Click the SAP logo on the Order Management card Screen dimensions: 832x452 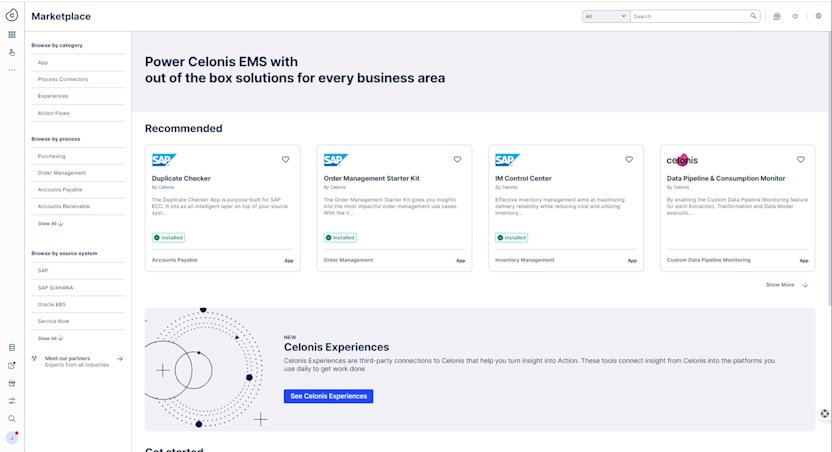click(336, 160)
